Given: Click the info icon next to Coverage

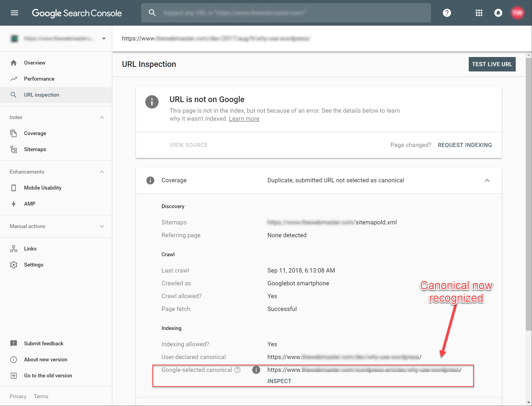Looking at the screenshot, I should (x=150, y=180).
